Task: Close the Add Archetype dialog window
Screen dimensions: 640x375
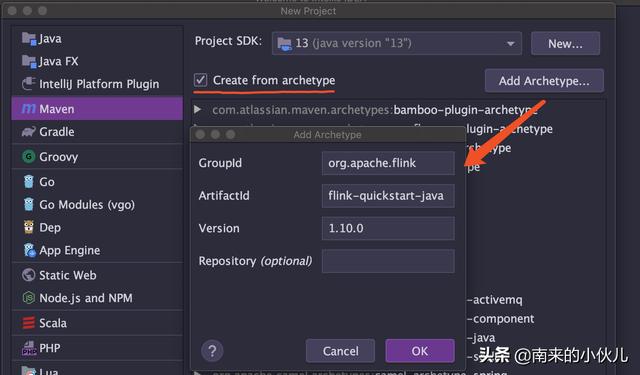Action: coord(200,134)
